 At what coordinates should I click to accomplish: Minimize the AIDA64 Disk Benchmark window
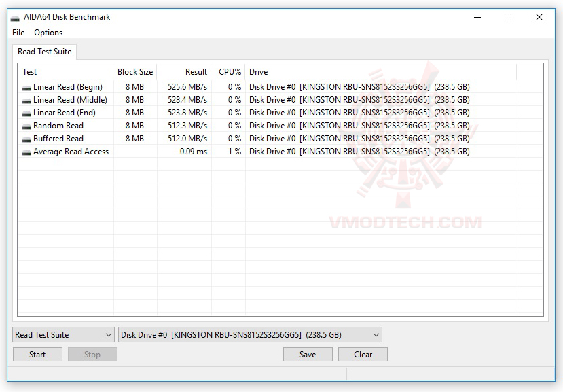click(477, 17)
